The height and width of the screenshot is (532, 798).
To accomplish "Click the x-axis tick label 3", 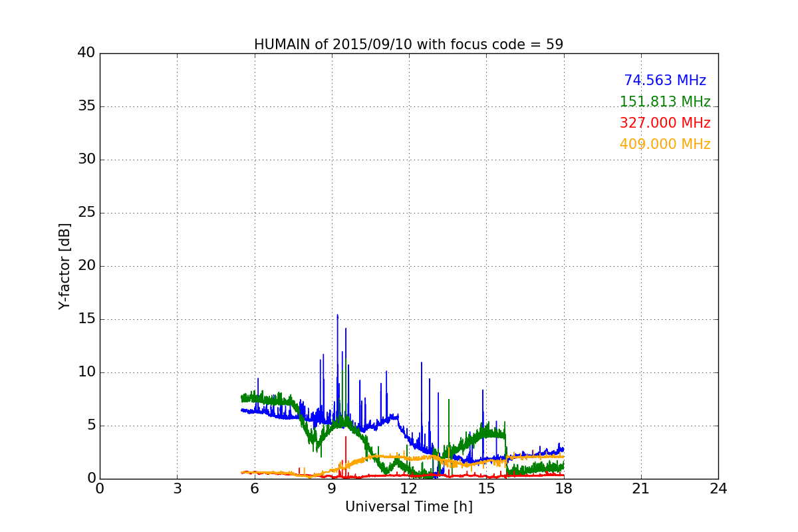I will pos(177,489).
